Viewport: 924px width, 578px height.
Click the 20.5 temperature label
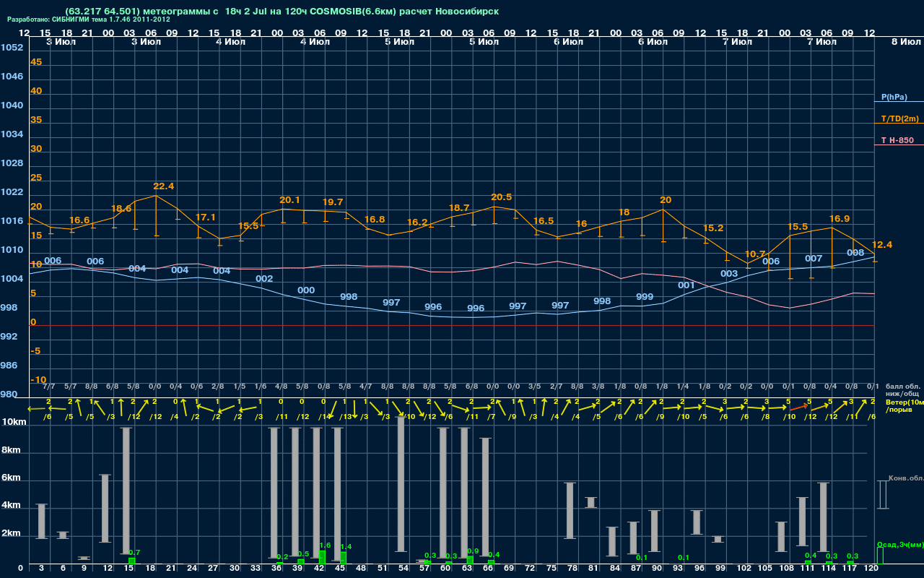click(x=501, y=197)
